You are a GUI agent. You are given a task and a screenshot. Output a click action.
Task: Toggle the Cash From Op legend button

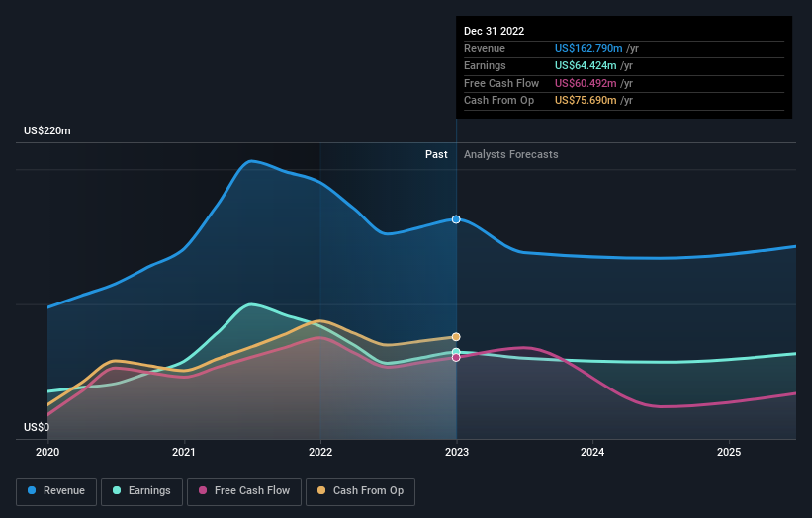click(360, 491)
